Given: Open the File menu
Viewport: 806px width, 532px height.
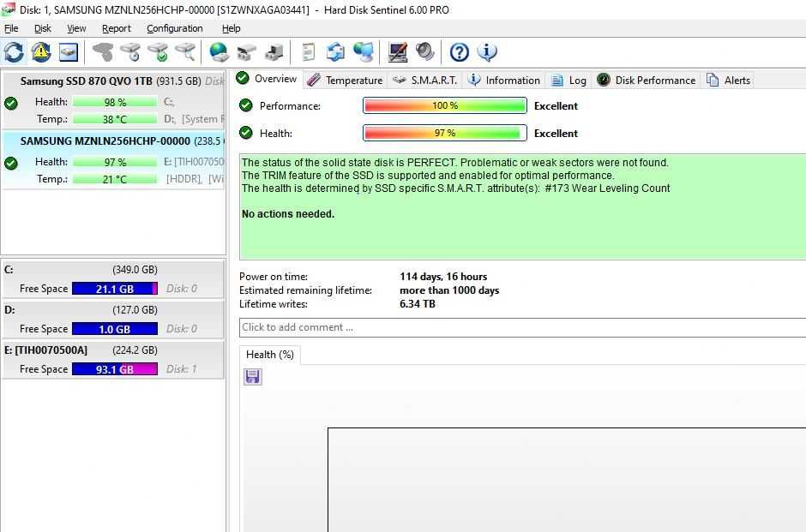Looking at the screenshot, I should click(x=11, y=28).
